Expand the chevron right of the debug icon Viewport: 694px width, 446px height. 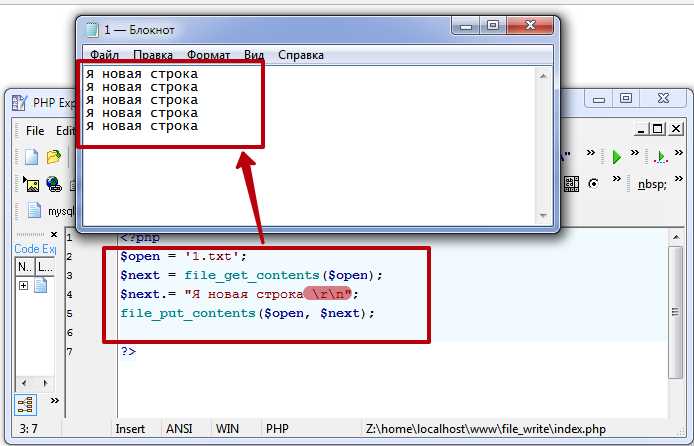[679, 153]
